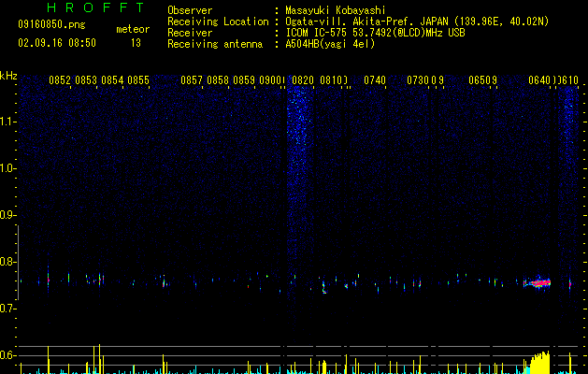Click the Receiving antenna label

pyautogui.click(x=215, y=44)
